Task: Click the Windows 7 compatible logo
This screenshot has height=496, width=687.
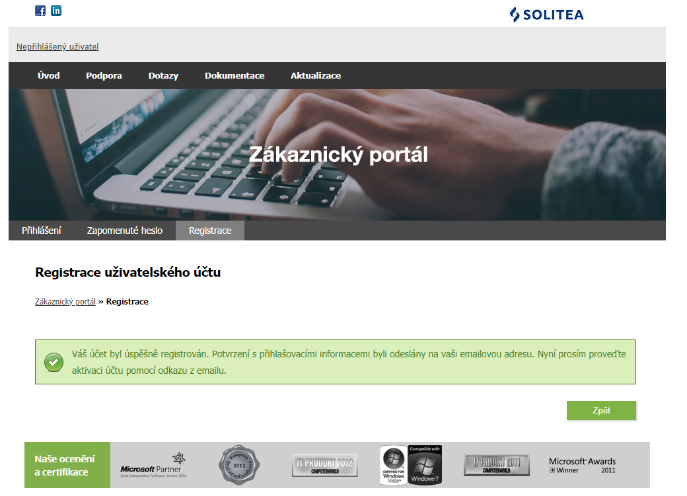Action: click(425, 465)
